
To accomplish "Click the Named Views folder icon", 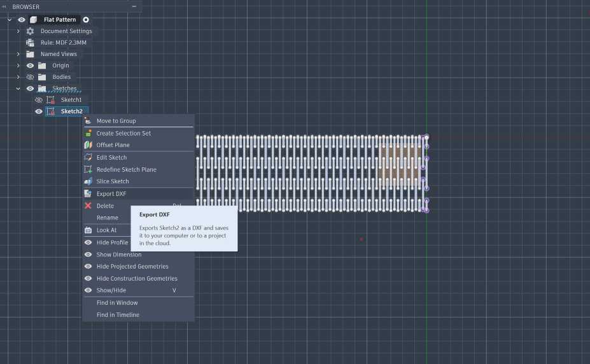I will [x=30, y=54].
